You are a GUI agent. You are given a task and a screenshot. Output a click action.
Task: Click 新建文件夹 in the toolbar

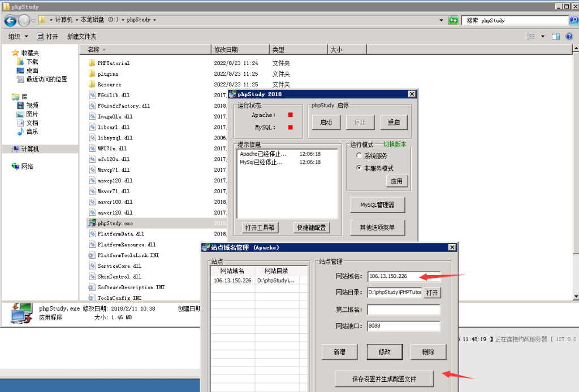[82, 36]
